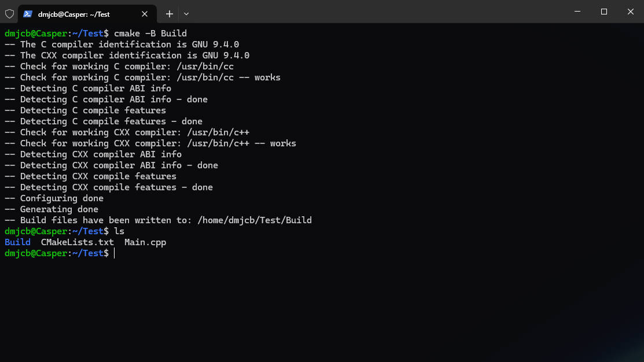Open the new tab profile dropdown

(186, 14)
